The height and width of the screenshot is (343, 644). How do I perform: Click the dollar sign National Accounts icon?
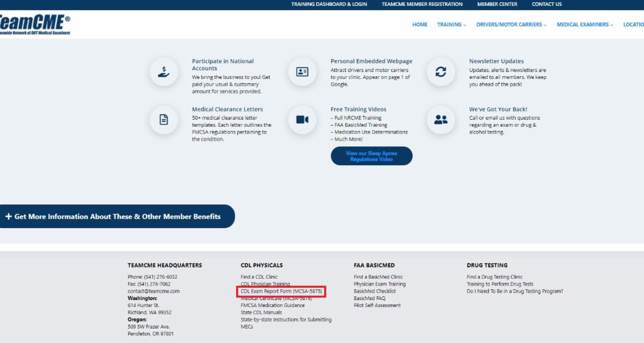163,71
